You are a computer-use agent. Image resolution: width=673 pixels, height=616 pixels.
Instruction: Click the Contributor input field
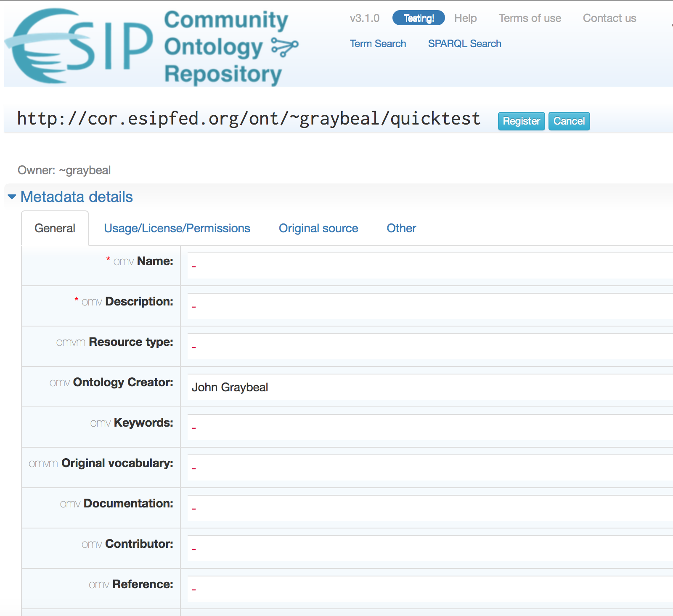click(430, 549)
